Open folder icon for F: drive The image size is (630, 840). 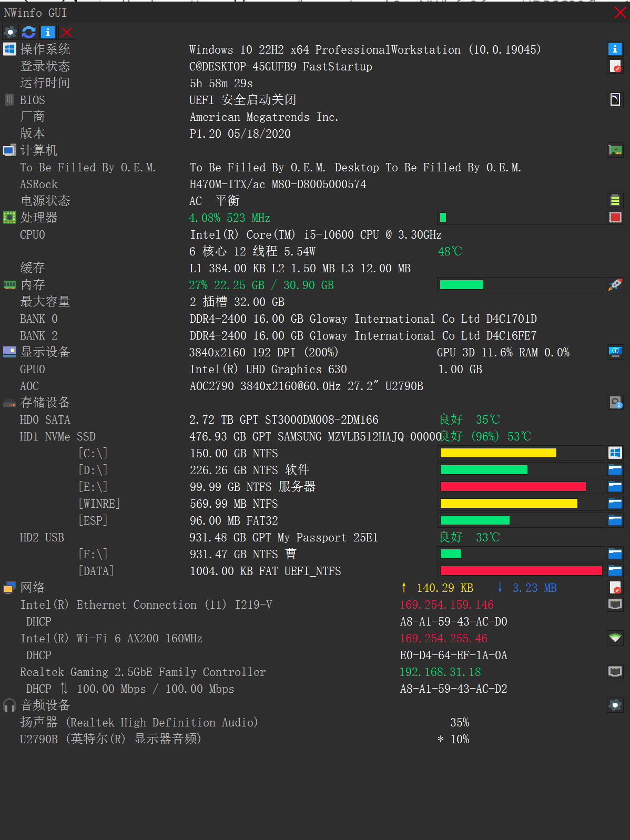615,554
